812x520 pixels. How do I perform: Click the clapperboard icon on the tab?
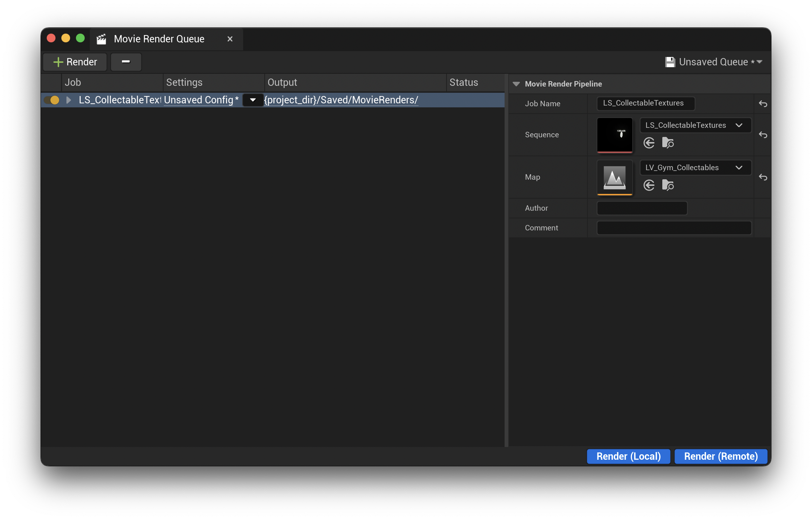tap(101, 38)
